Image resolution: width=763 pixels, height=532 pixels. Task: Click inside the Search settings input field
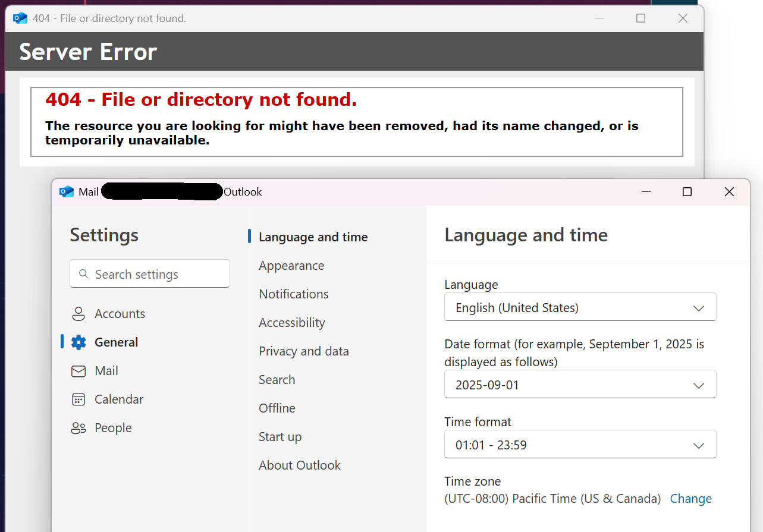click(x=150, y=273)
